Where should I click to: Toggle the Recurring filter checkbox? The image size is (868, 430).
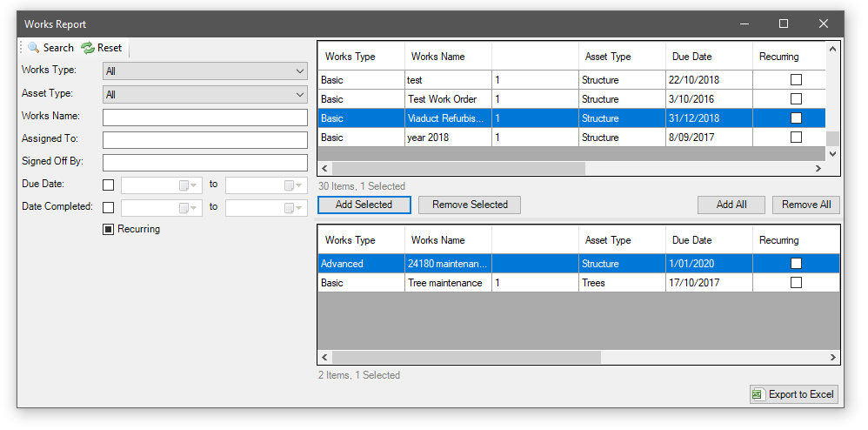[x=109, y=230]
